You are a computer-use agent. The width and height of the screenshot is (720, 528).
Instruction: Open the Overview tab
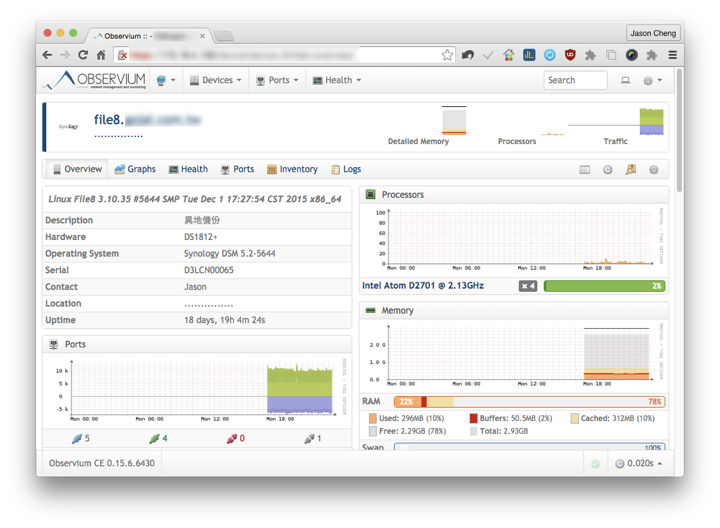point(77,169)
